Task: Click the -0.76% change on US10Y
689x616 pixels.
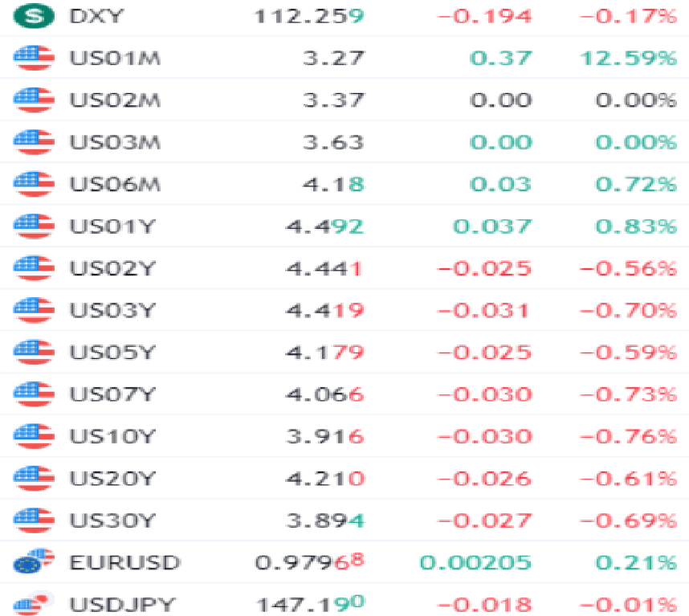Action: point(628,436)
